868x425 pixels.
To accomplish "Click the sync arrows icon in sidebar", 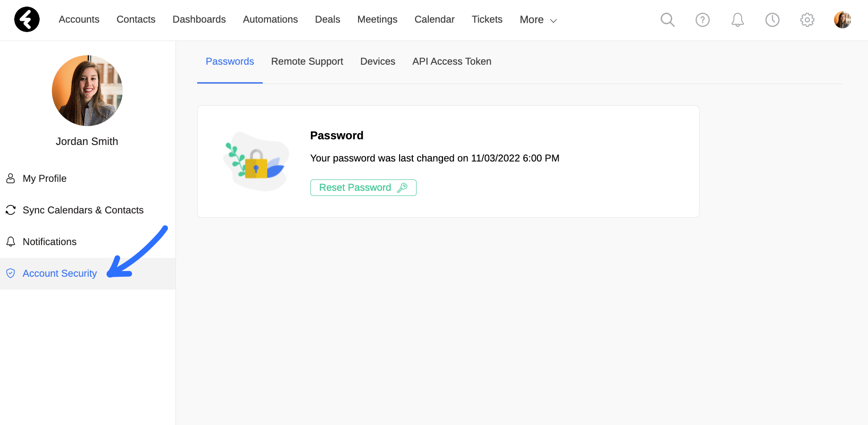I will click(x=10, y=210).
